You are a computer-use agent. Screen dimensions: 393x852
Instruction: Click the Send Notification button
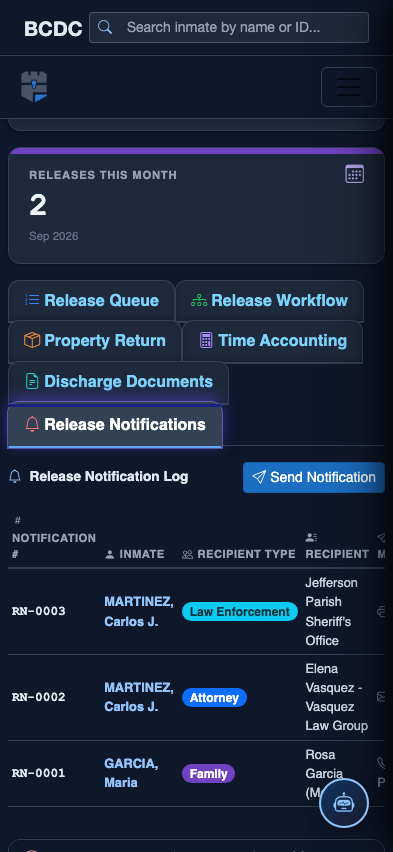pos(314,478)
